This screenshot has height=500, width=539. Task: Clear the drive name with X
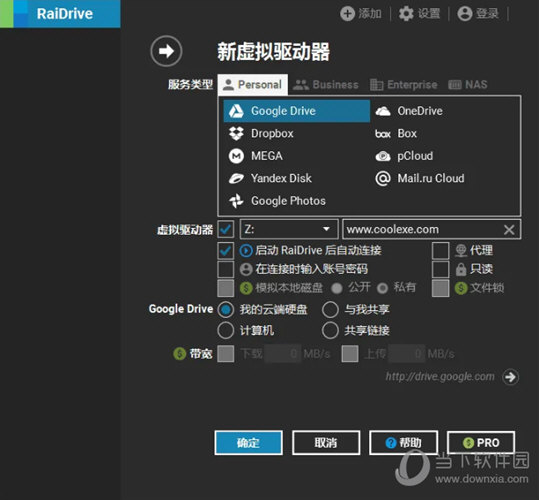point(509,230)
